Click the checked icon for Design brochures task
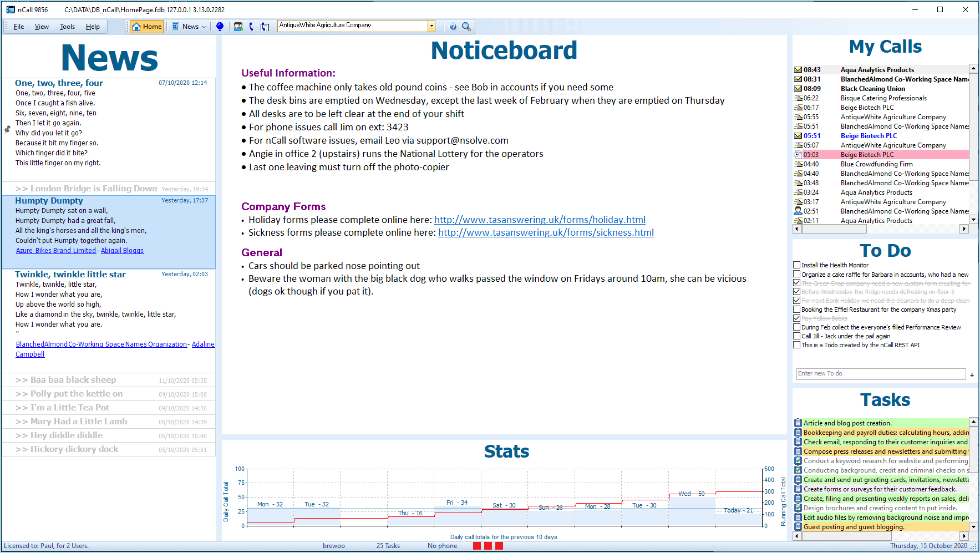 coord(798,508)
